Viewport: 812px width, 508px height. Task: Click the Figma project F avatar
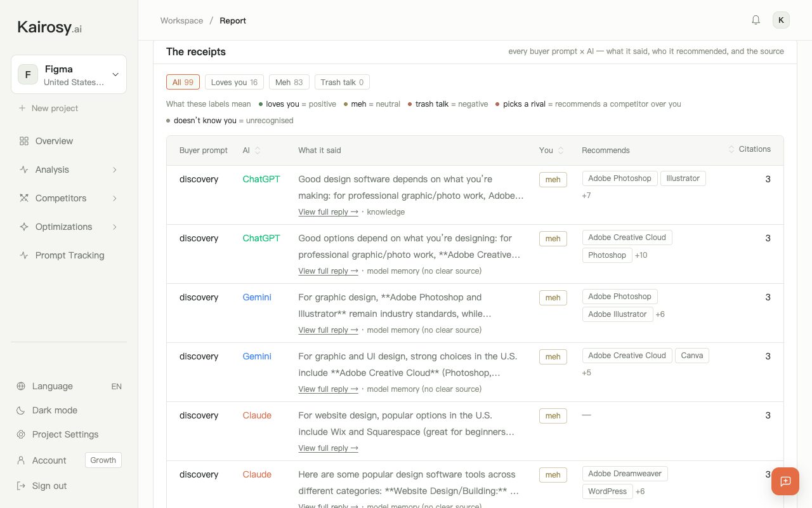point(28,74)
